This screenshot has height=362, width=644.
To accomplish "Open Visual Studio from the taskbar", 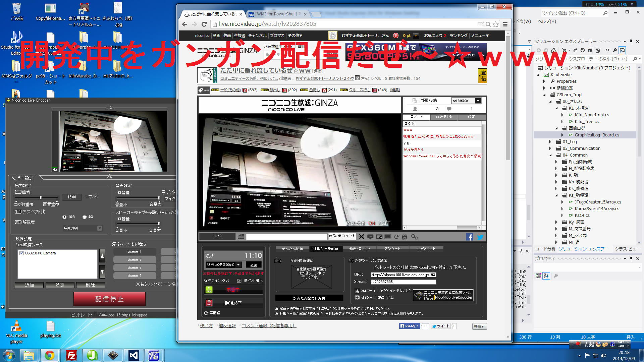I will 133,355.
